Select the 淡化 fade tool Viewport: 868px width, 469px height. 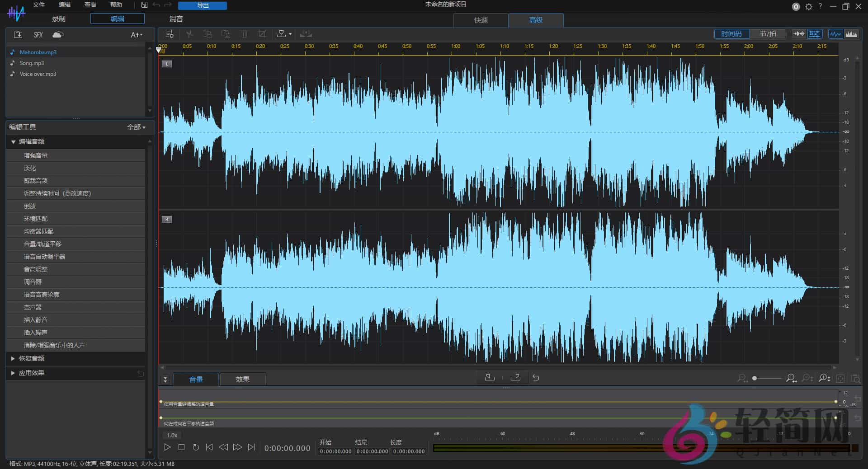pos(30,168)
